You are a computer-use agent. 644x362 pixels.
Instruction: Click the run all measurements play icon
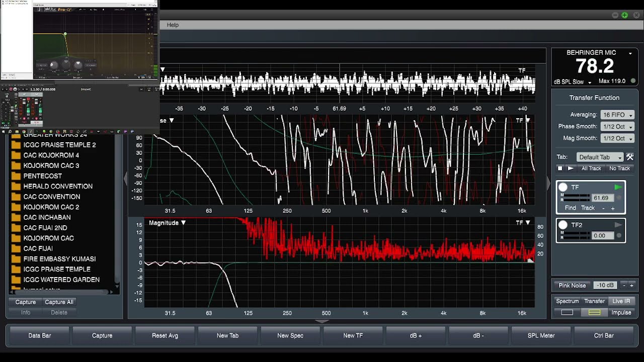[x=571, y=168]
